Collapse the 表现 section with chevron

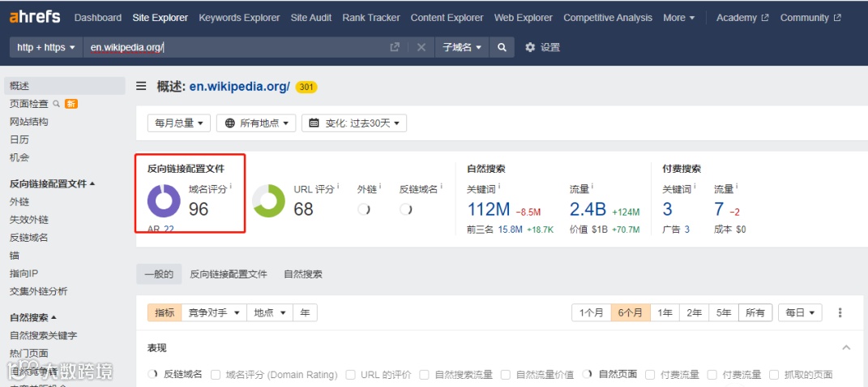click(846, 347)
